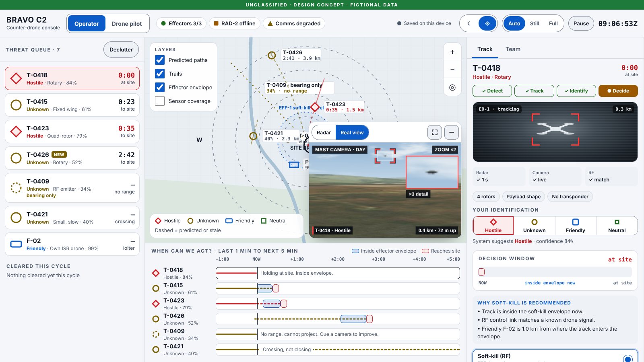
Task: Select T-0415 card in threat queue
Action: coord(72,105)
